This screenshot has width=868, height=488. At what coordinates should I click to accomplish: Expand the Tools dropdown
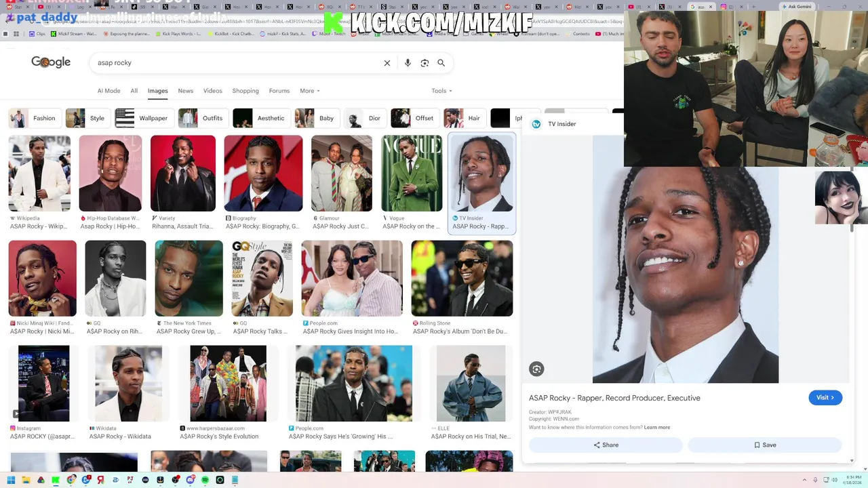441,91
